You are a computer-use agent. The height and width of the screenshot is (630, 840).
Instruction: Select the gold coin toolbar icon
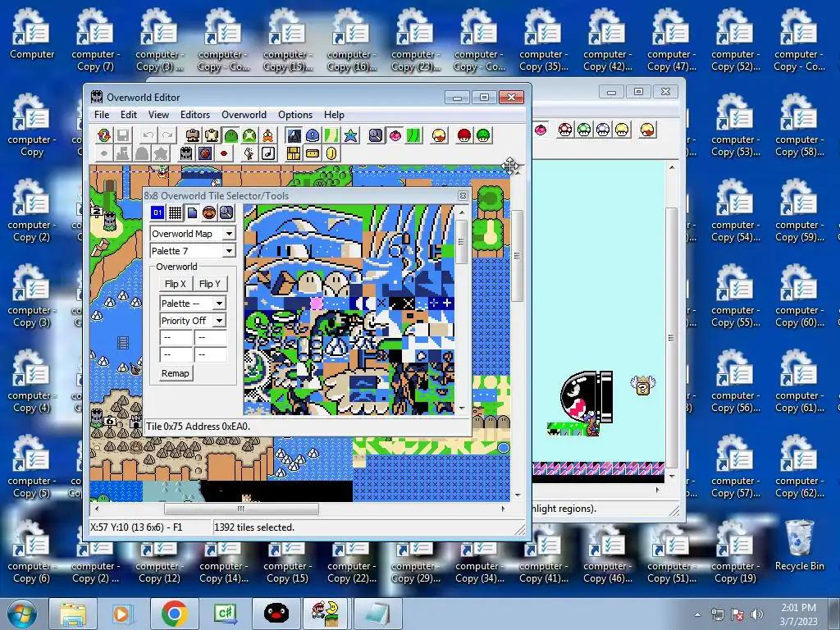click(x=331, y=153)
